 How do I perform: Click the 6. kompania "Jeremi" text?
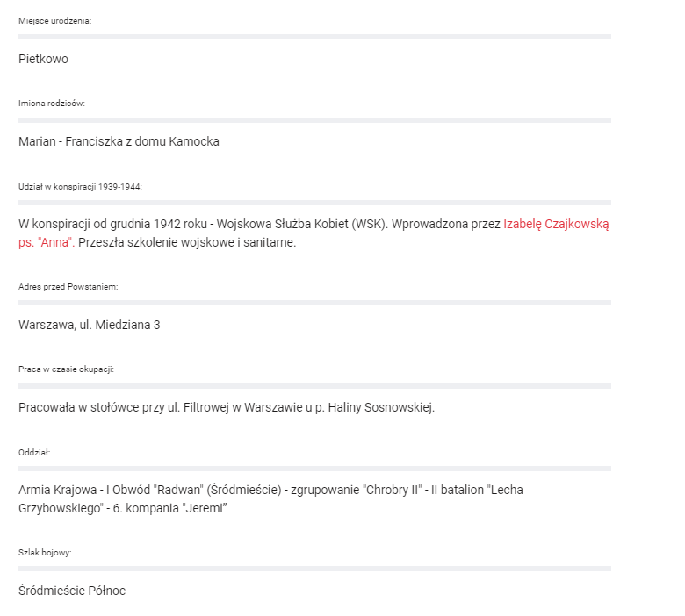pos(170,509)
